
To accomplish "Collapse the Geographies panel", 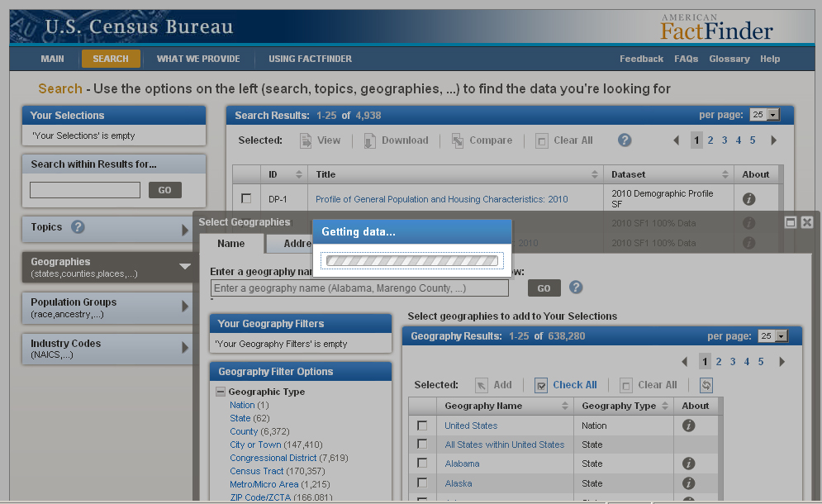I will 185,266.
